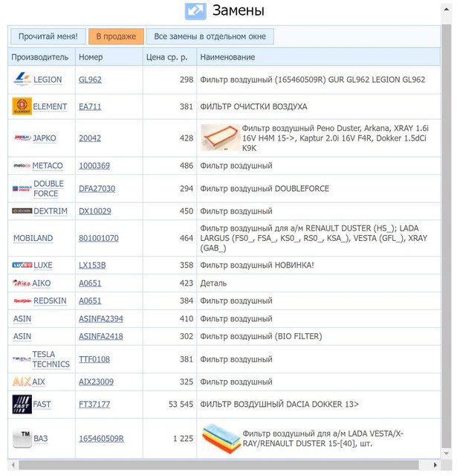
Task: Open the Прочитай меня! tab
Action: 48,36
